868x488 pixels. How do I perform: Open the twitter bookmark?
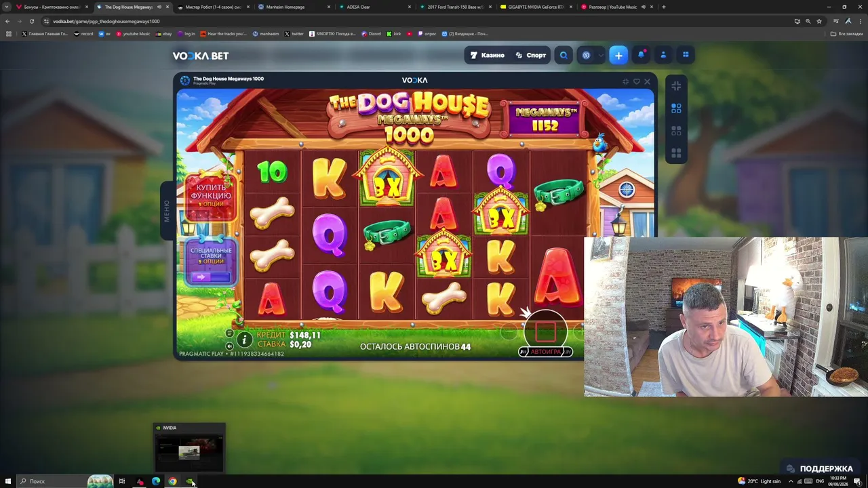[x=294, y=33]
